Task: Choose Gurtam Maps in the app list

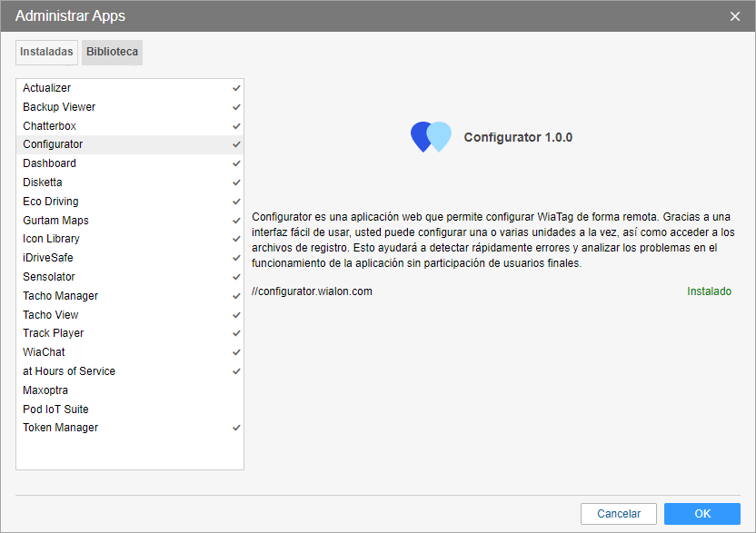Action: tap(55, 221)
